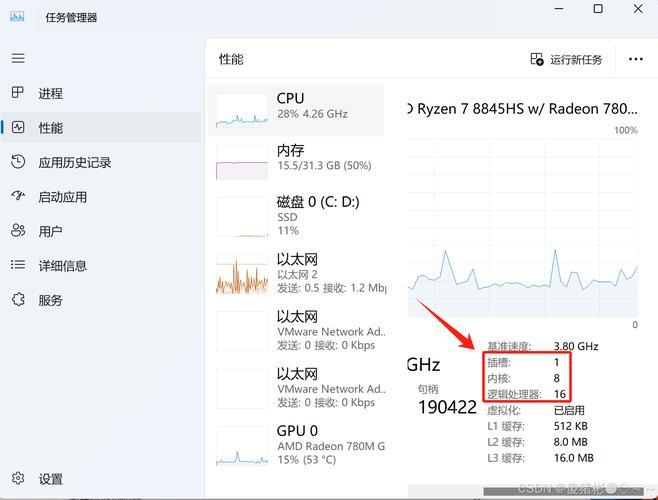Go to 启动应用 label
Screen dimensions: 658x500
coord(63,197)
